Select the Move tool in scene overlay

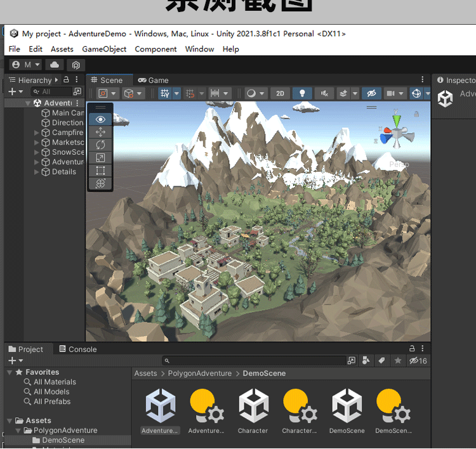pyautogui.click(x=100, y=132)
